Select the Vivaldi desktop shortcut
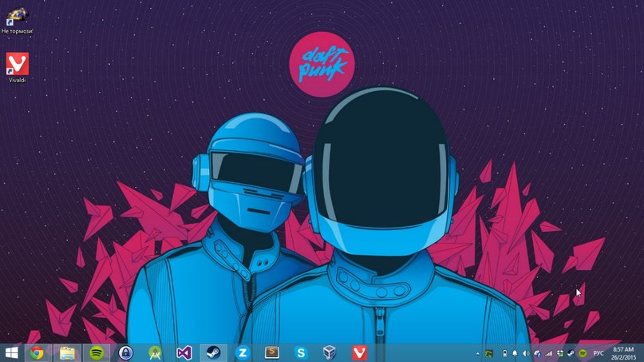 [x=18, y=67]
